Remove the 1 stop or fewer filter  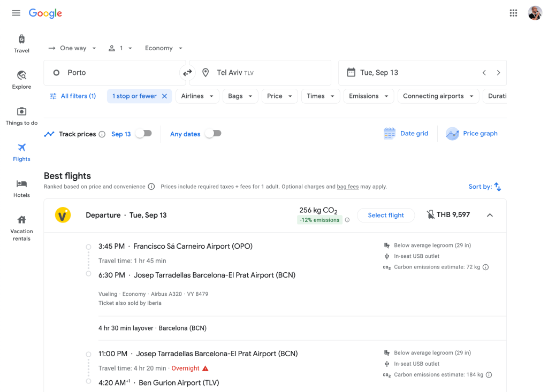[164, 96]
